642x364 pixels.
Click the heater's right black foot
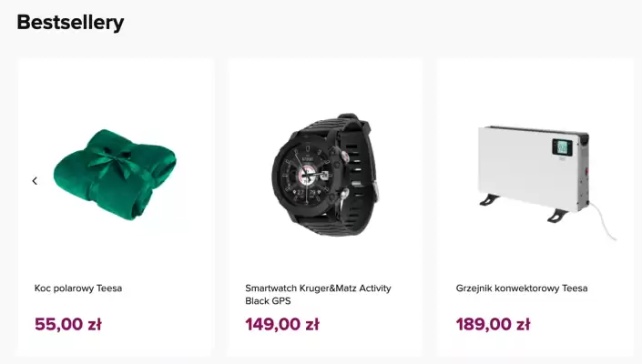tap(557, 215)
